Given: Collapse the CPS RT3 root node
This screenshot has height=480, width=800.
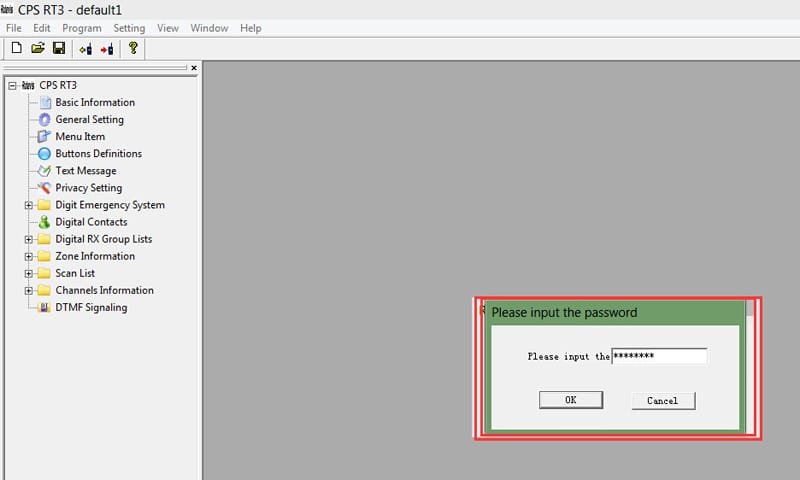Looking at the screenshot, I should pos(12,86).
